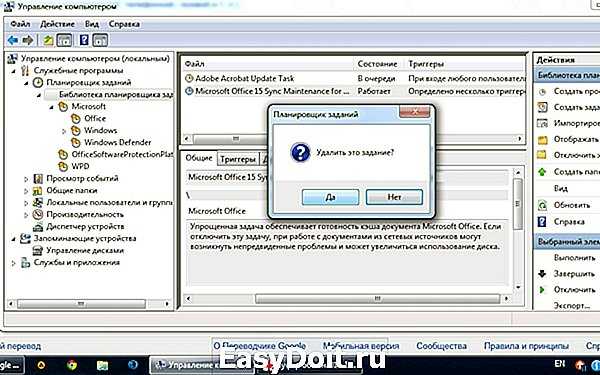
Task: Select the Adobe Acrobat Update Task row
Action: click(x=354, y=78)
